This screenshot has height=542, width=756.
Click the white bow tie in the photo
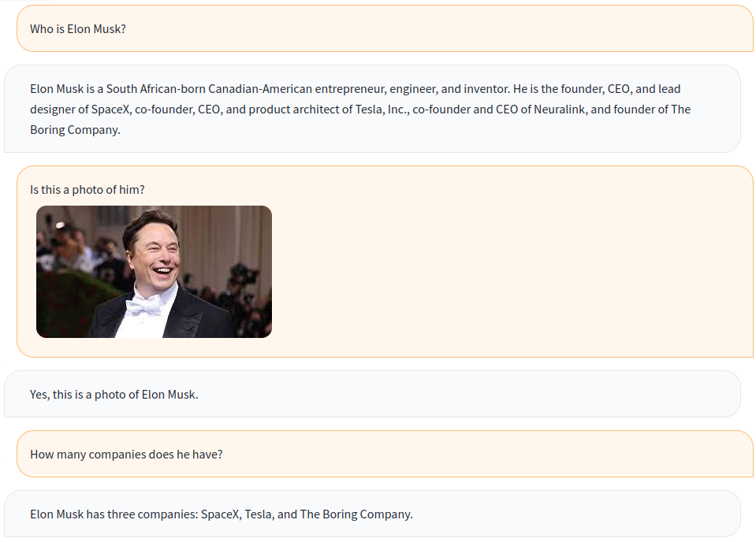[147, 306]
